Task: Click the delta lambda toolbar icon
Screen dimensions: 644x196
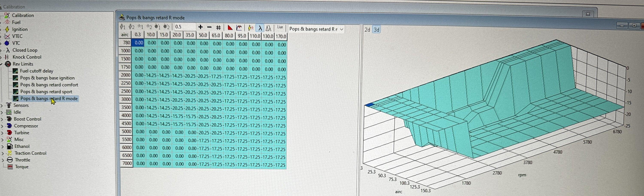Action: 268,28
